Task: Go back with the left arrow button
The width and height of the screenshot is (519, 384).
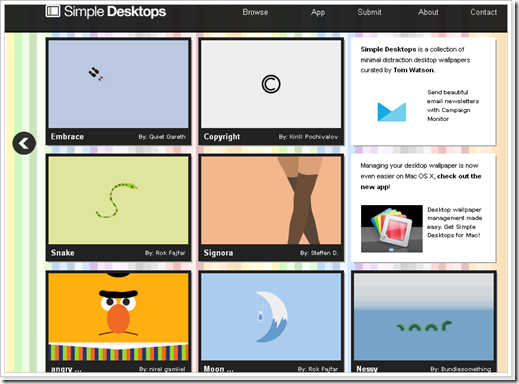Action: [x=24, y=143]
